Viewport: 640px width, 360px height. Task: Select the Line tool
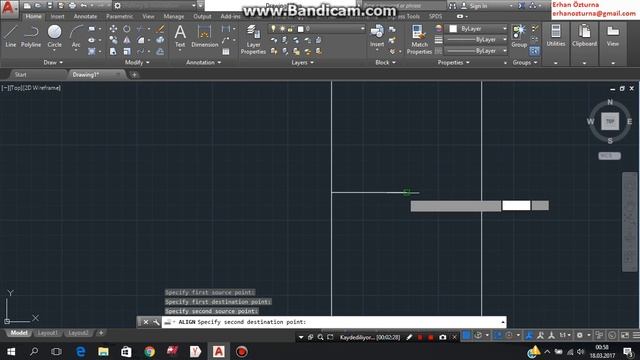[x=11, y=36]
